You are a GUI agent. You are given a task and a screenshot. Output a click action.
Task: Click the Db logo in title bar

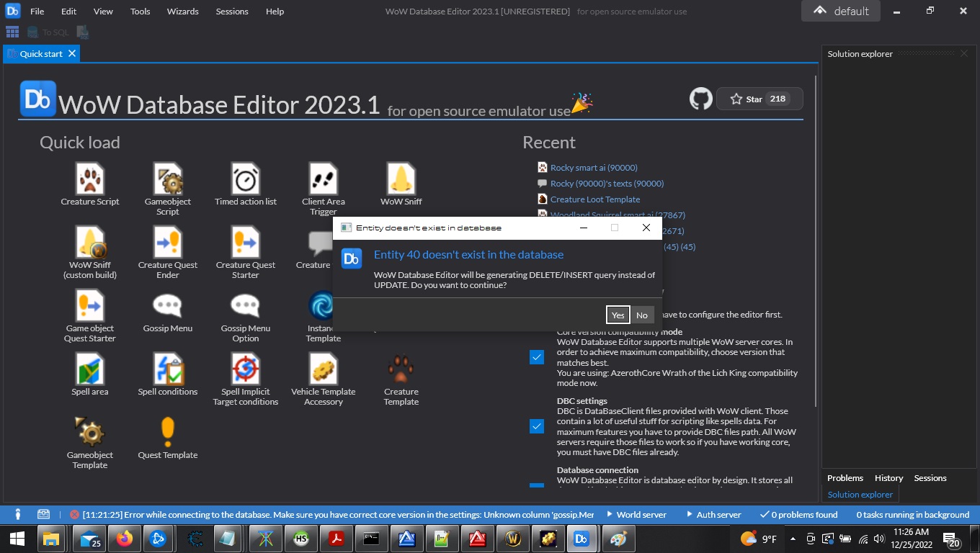coord(12,11)
